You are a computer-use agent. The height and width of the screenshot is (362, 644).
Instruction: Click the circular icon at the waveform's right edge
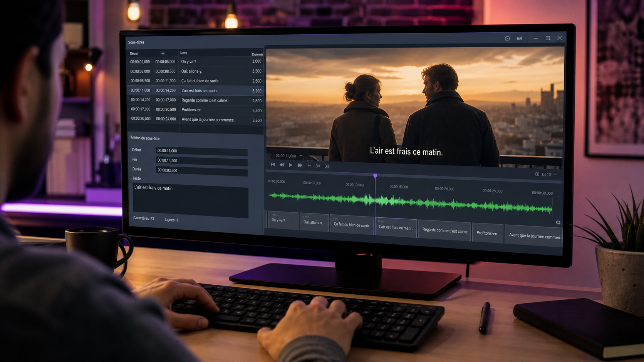click(x=558, y=222)
